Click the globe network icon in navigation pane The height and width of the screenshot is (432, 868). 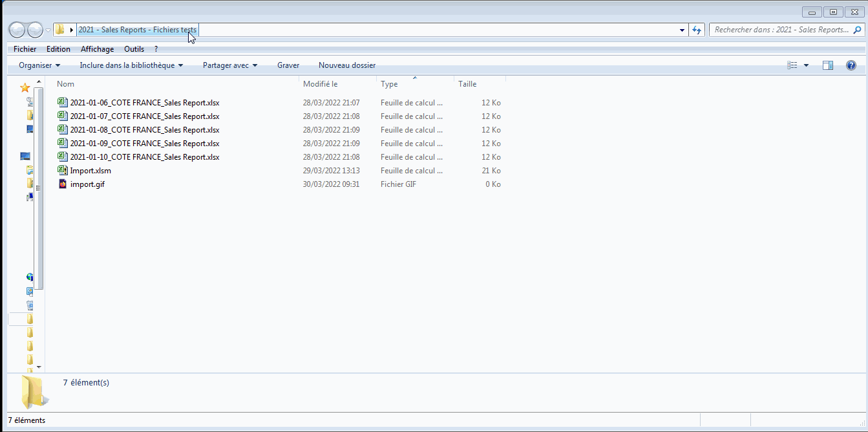click(30, 277)
